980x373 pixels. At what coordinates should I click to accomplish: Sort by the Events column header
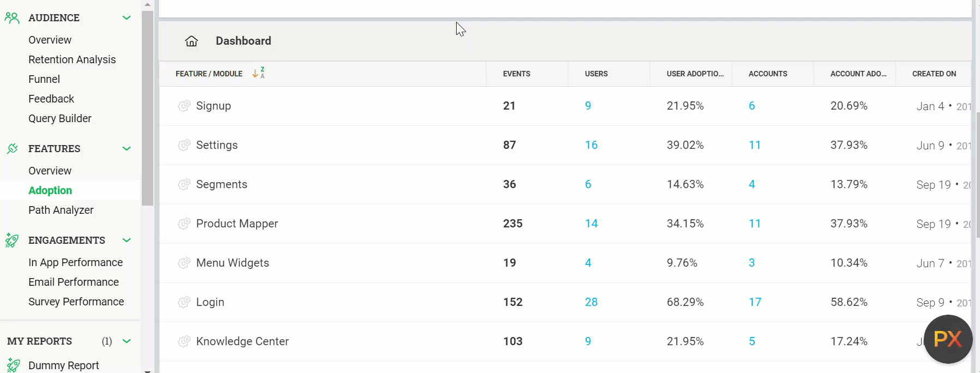[517, 74]
